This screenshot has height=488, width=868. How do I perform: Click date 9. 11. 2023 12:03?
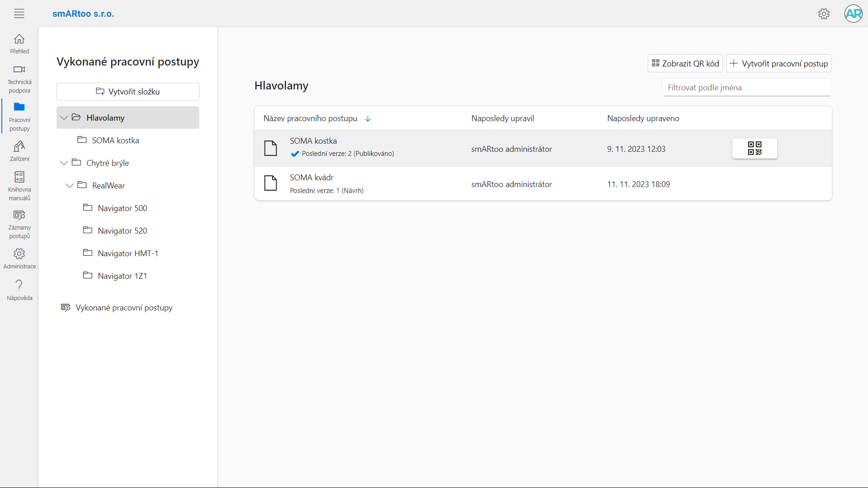tap(636, 149)
